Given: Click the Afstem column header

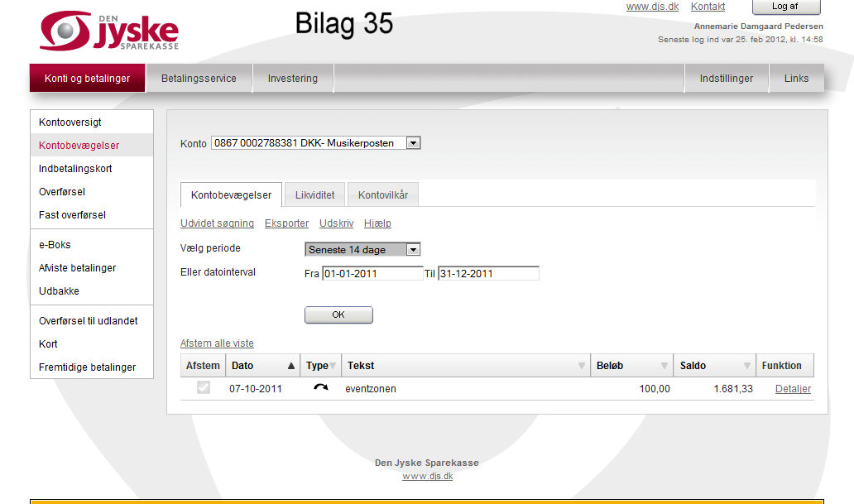Looking at the screenshot, I should (x=203, y=366).
